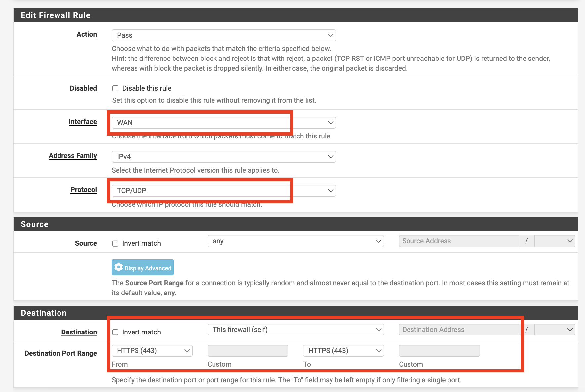Viewport: 585px width, 392px height.
Task: Click the Source Address input field
Action: click(x=459, y=241)
